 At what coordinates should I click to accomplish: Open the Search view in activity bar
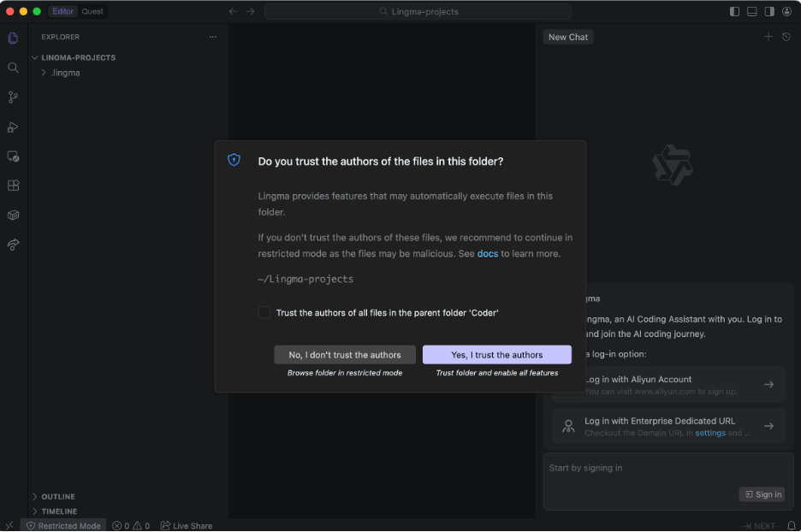point(14,68)
